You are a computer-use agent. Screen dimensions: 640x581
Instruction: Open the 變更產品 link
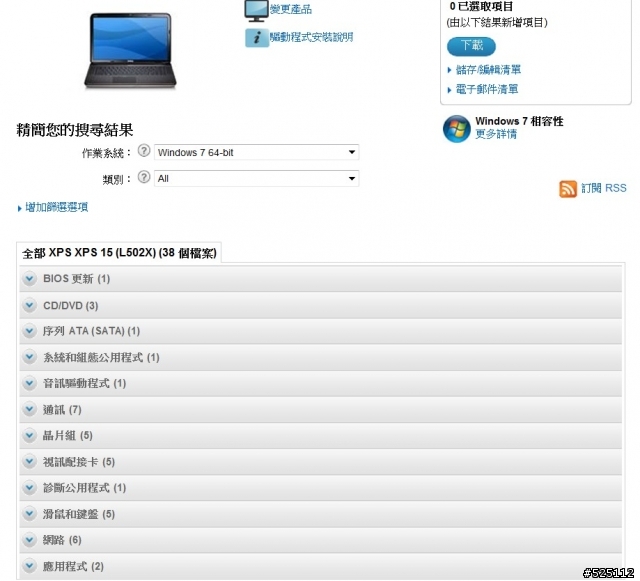click(291, 9)
